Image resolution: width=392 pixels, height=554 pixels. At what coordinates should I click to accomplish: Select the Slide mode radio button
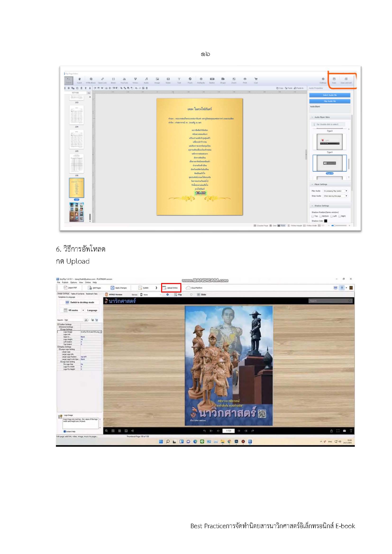pyautogui.click(x=191, y=294)
